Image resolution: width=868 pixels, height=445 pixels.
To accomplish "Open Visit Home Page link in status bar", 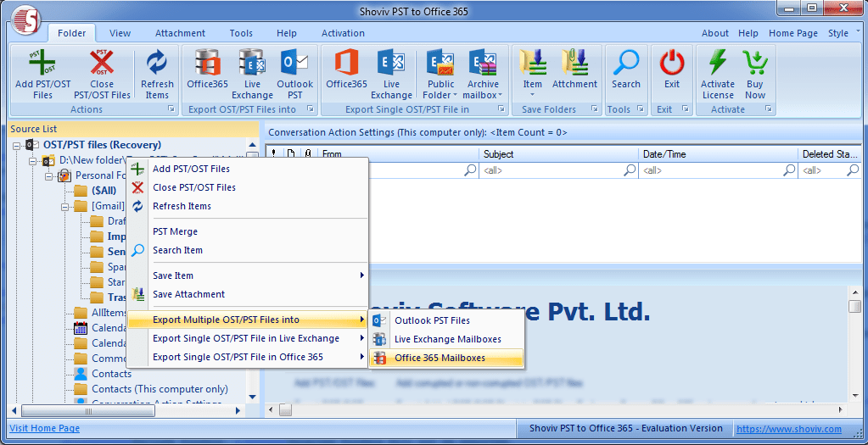I will click(45, 428).
